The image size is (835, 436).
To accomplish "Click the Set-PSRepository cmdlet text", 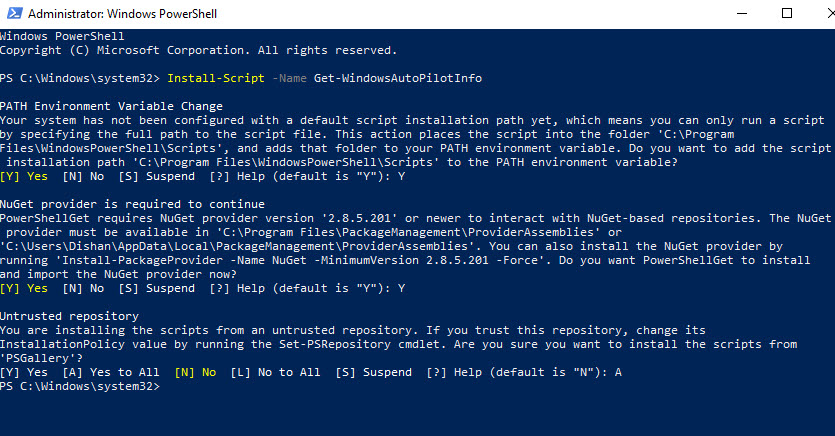I will pos(335,344).
